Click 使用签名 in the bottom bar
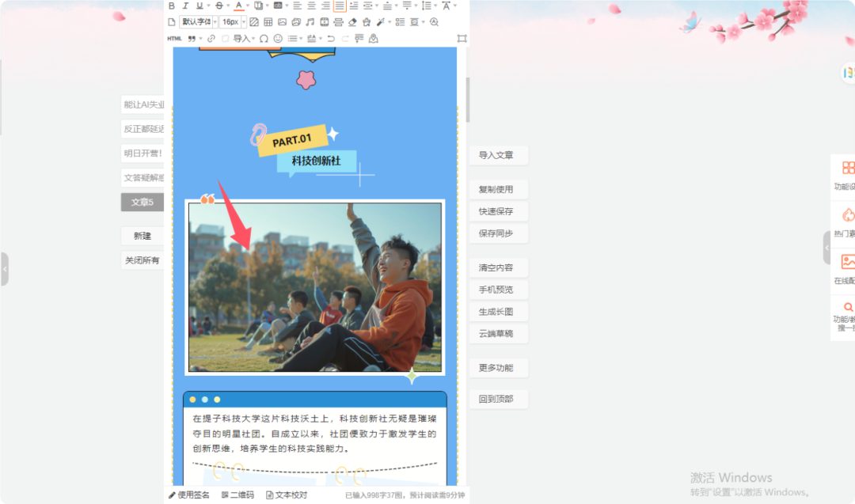The image size is (855, 504). click(189, 495)
